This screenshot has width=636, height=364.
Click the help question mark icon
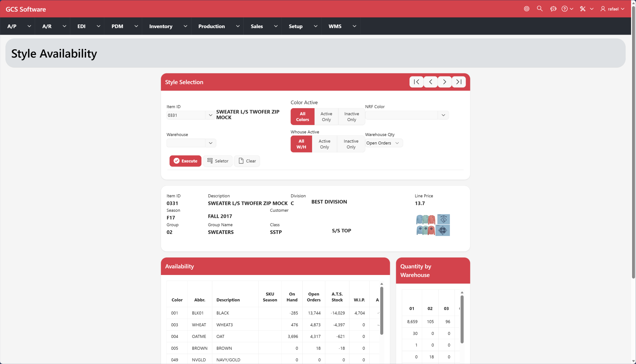click(565, 9)
